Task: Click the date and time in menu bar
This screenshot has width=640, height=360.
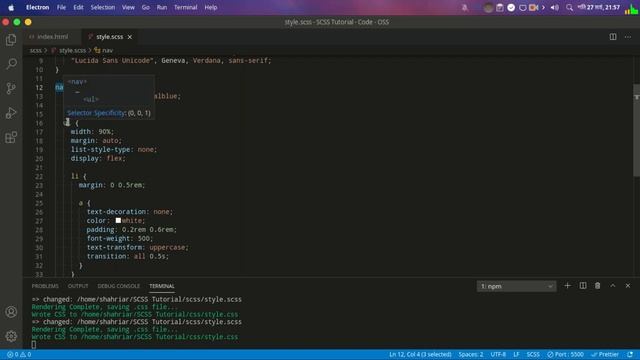Action: (x=599, y=7)
